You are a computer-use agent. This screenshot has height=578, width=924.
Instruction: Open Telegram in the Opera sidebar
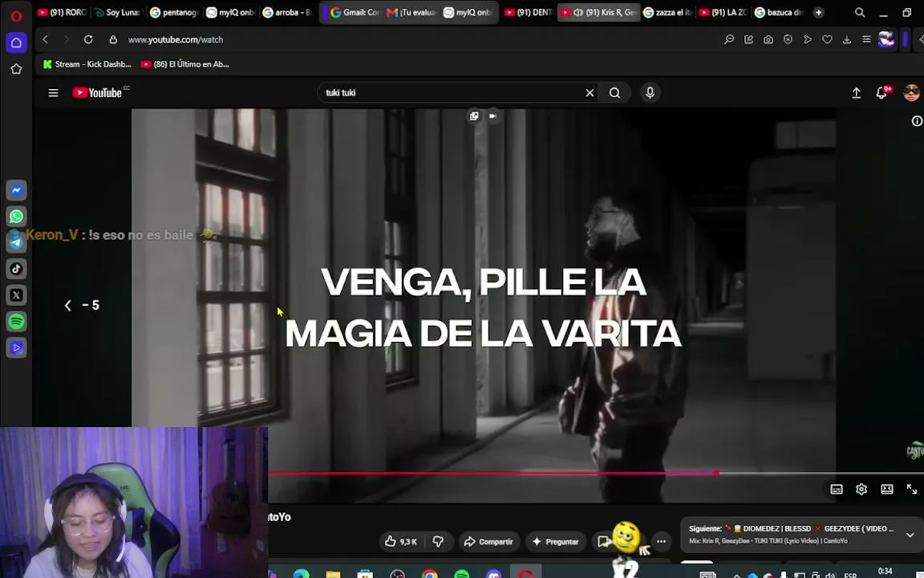click(x=16, y=242)
